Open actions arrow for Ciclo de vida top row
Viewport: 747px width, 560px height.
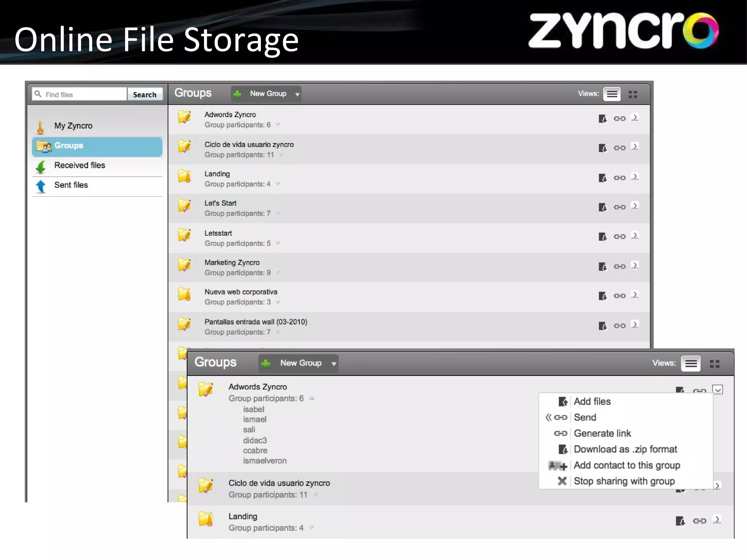pyautogui.click(x=635, y=147)
